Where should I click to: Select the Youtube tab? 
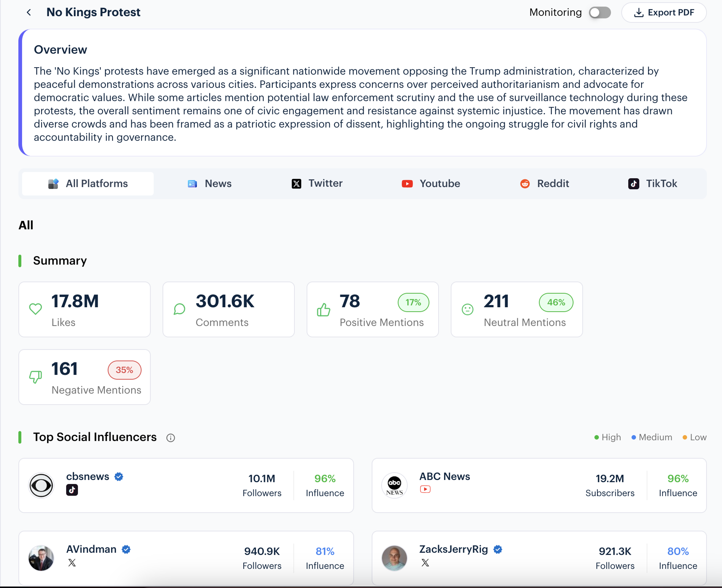[x=431, y=183]
